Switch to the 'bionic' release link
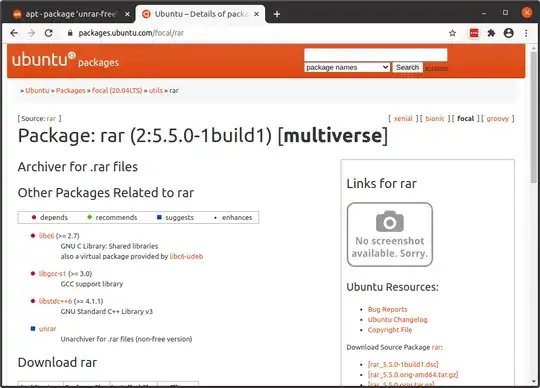Viewport: 540px width, 388px height. [x=435, y=119]
